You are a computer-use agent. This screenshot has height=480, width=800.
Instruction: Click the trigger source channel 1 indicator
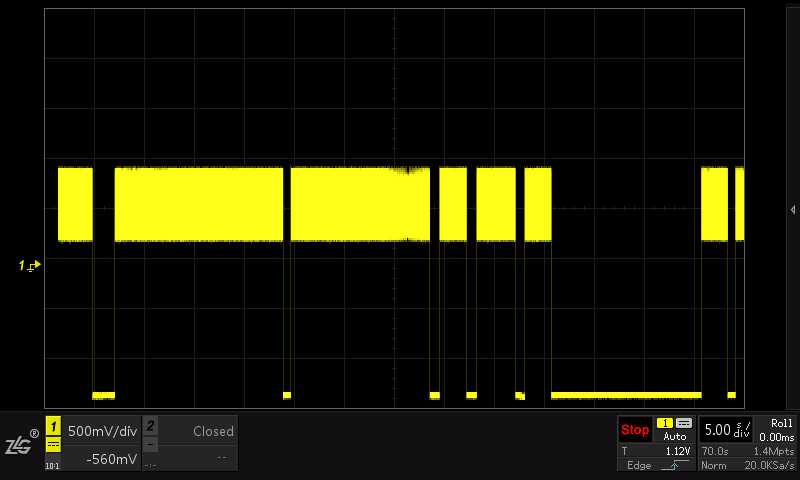click(665, 423)
